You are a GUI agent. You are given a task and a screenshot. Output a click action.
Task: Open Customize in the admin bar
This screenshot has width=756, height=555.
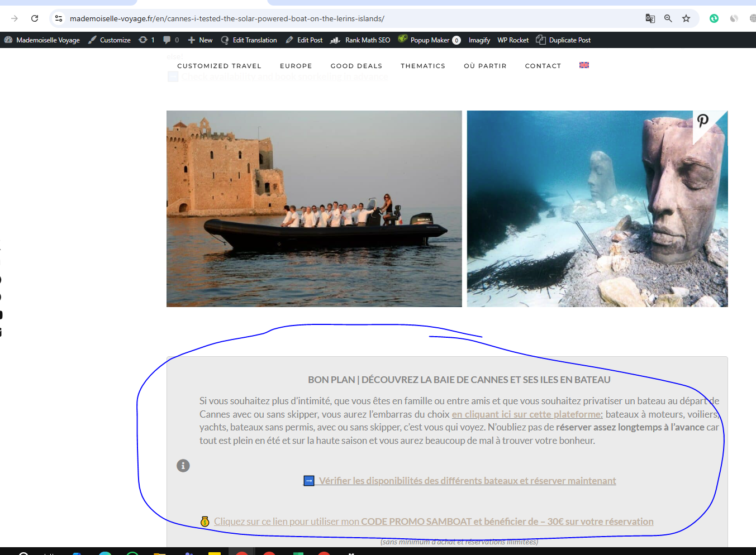(110, 40)
